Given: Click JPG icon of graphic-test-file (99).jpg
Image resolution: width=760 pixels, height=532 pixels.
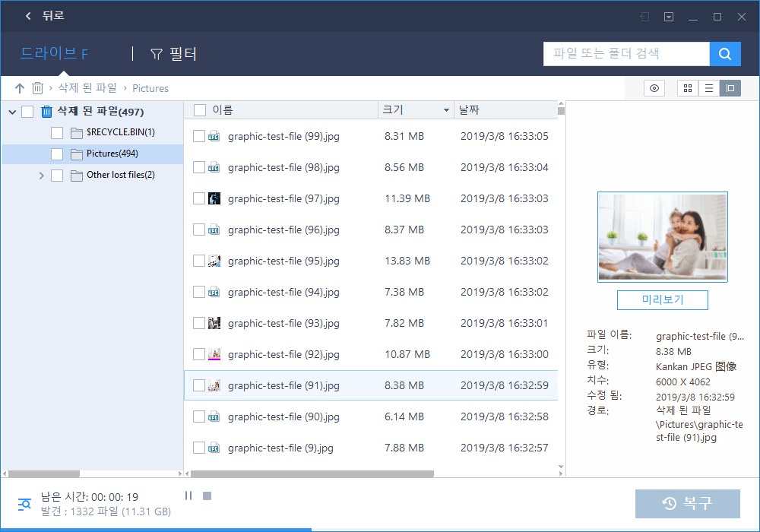Looking at the screenshot, I should click(x=214, y=136).
